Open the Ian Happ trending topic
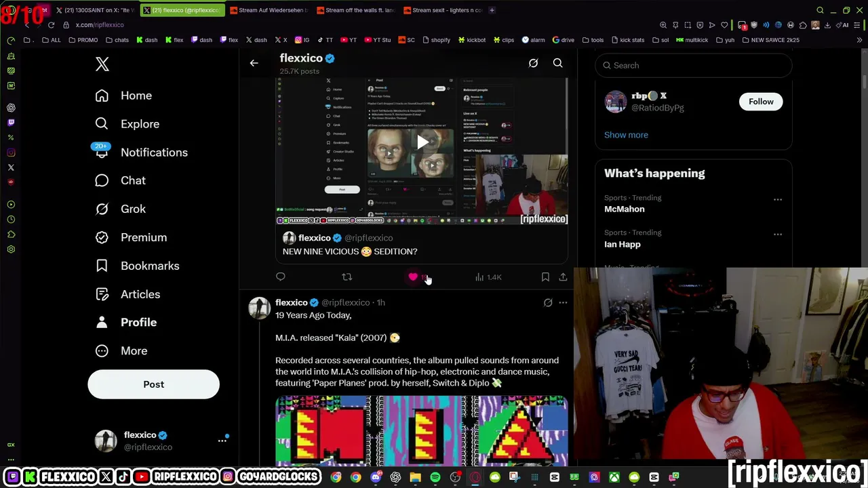The width and height of the screenshot is (868, 488). coord(623,244)
